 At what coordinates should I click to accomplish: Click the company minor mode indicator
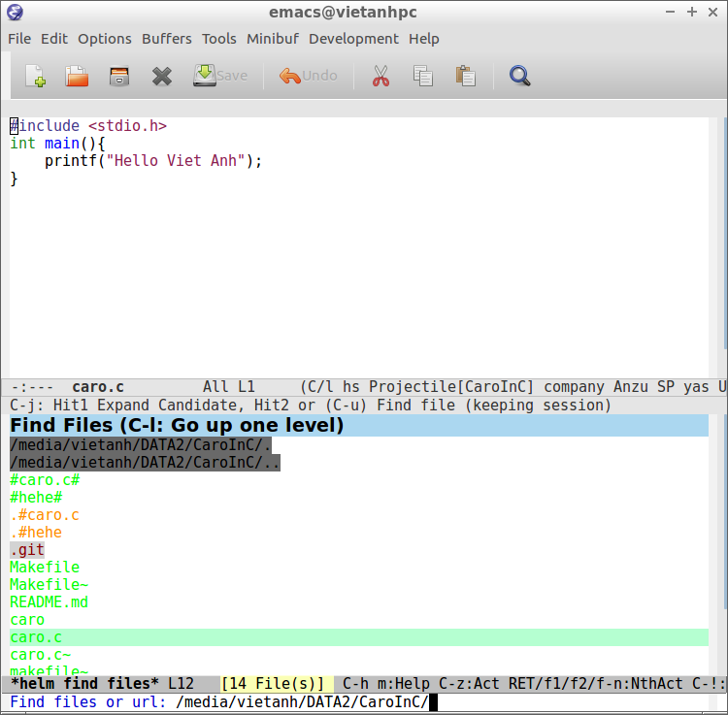click(574, 387)
